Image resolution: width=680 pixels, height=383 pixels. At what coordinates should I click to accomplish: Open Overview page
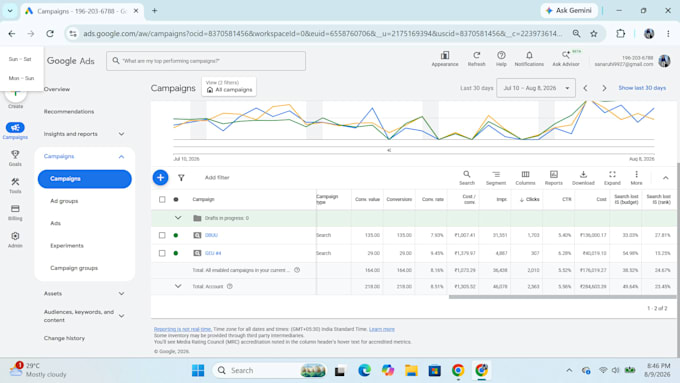(57, 89)
